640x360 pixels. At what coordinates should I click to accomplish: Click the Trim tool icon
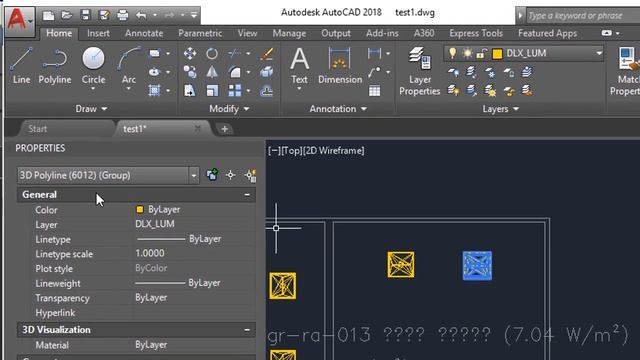pyautogui.click(x=234, y=53)
